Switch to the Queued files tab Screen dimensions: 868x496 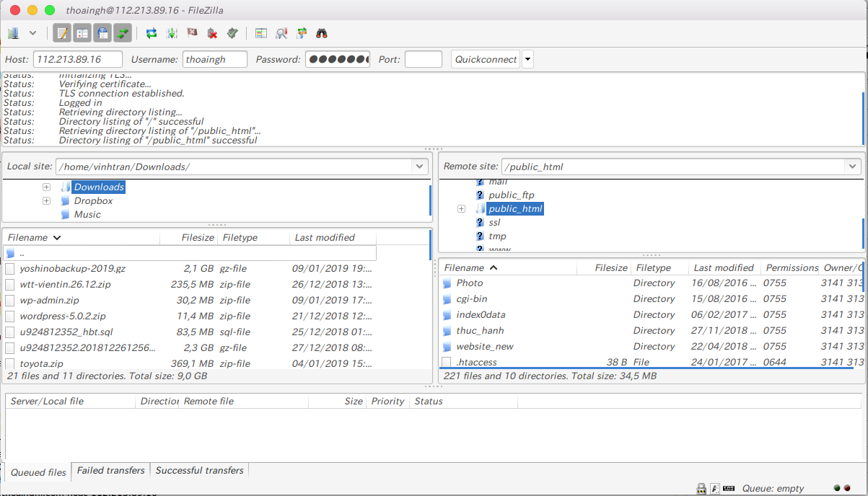(38, 472)
